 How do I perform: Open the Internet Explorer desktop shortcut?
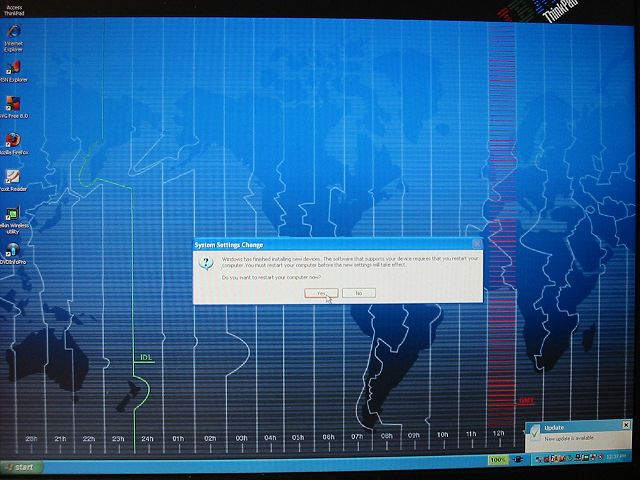[14, 31]
